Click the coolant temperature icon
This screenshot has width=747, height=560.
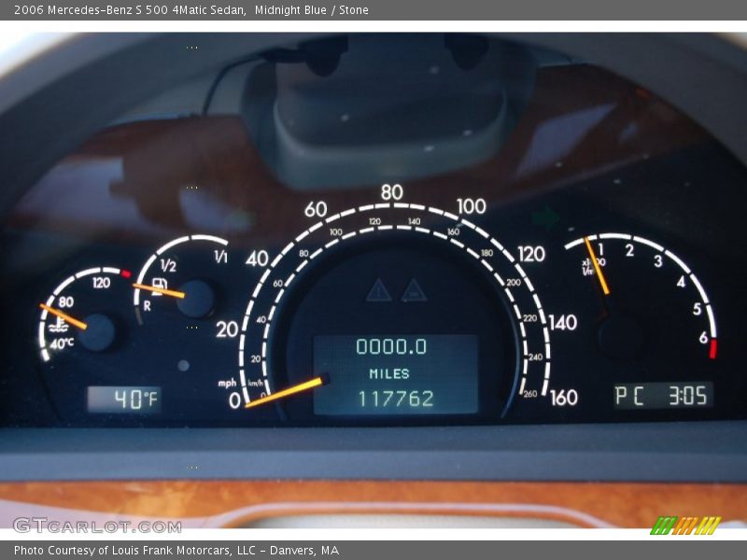60,324
